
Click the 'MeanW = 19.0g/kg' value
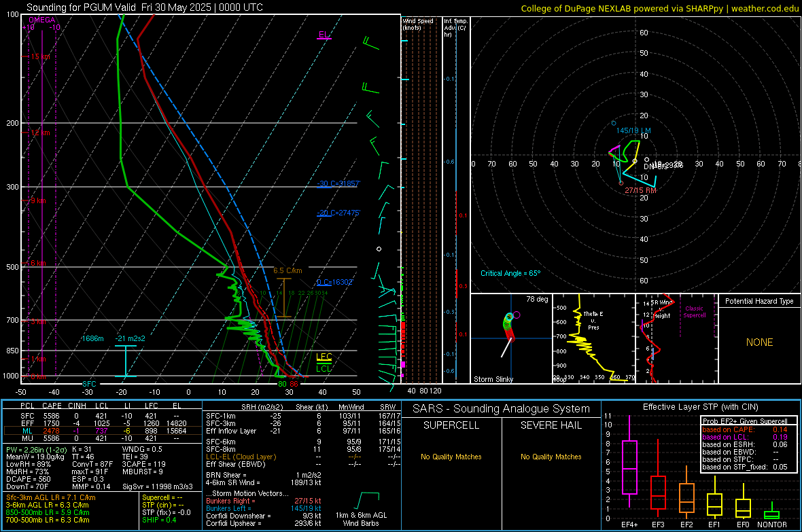point(35,457)
